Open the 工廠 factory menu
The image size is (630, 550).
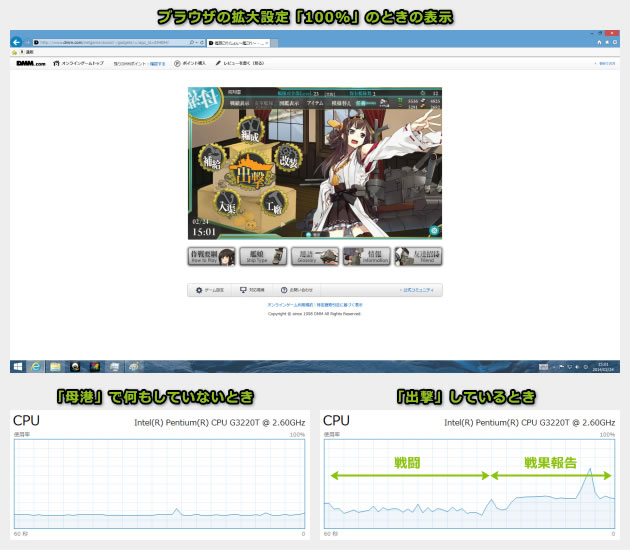274,203
